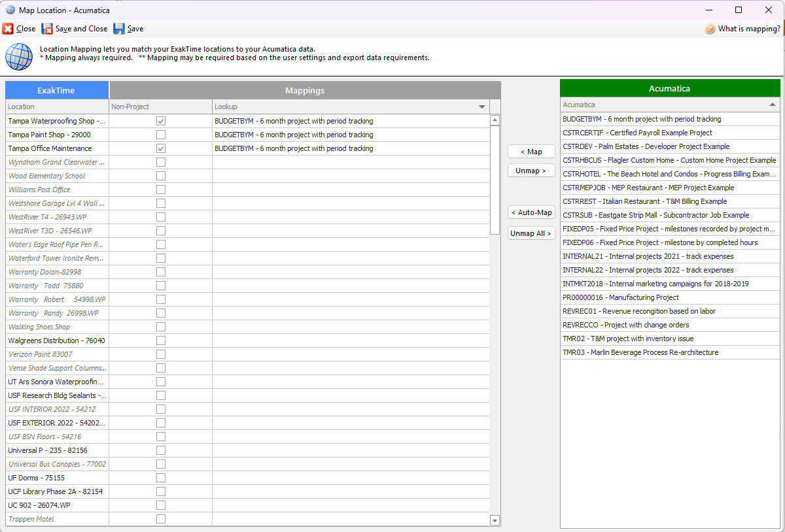Select location 'UCF Library Phase 2A - 82154'
Viewport: 785px width, 532px height.
(x=57, y=491)
